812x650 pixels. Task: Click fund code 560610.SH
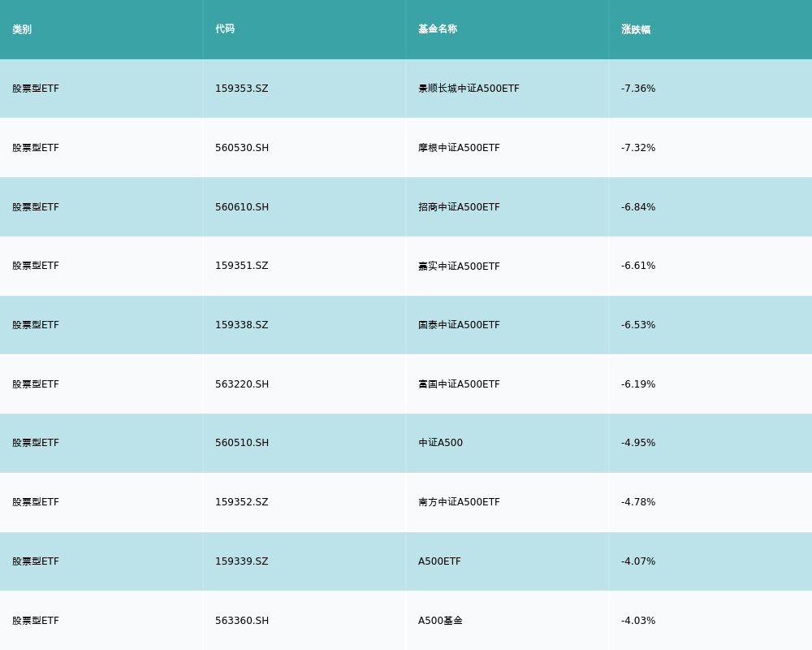(241, 207)
